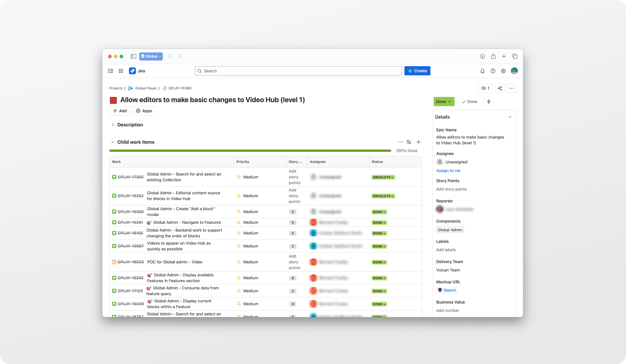This screenshot has height=364, width=626.
Task: Focus the Jira search field
Action: pos(298,71)
